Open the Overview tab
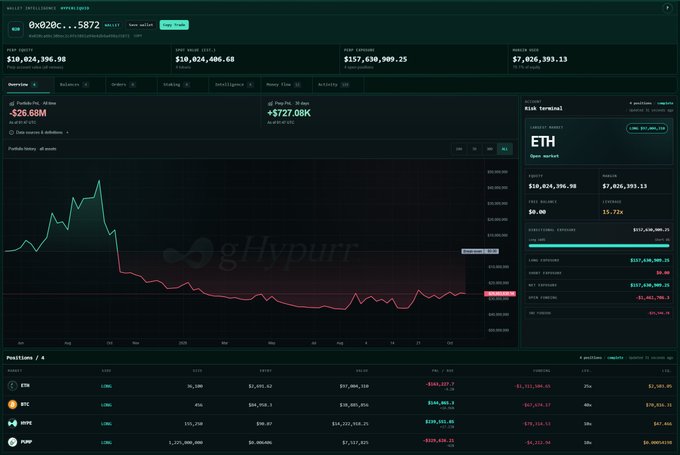Screen dimensions: 680x455 point(26,85)
